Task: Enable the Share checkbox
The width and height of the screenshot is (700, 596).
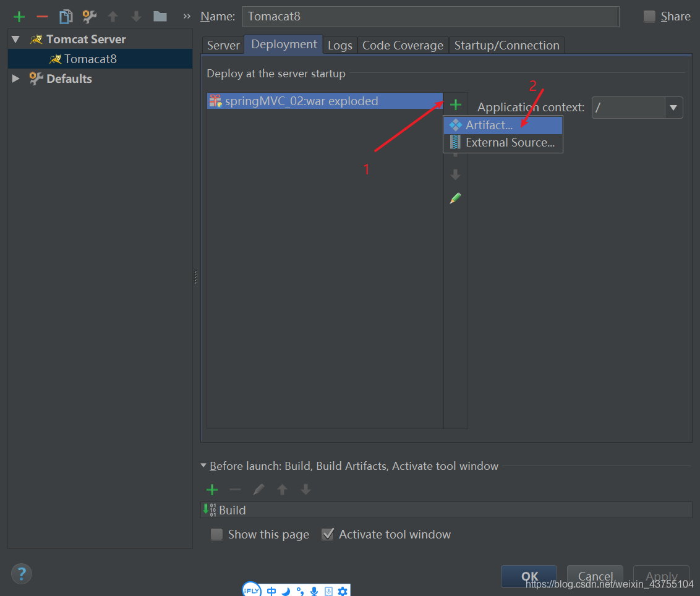Action: [x=649, y=17]
